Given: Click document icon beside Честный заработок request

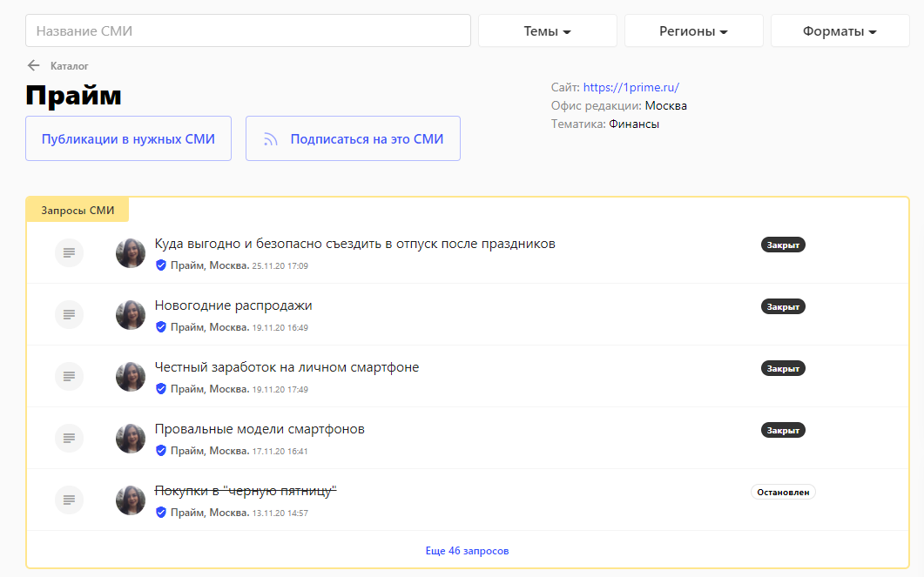Looking at the screenshot, I should 69,376.
